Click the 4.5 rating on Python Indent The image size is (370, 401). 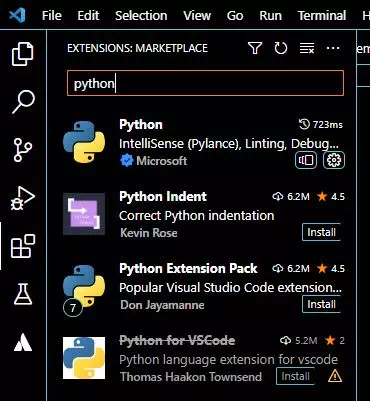[331, 197]
